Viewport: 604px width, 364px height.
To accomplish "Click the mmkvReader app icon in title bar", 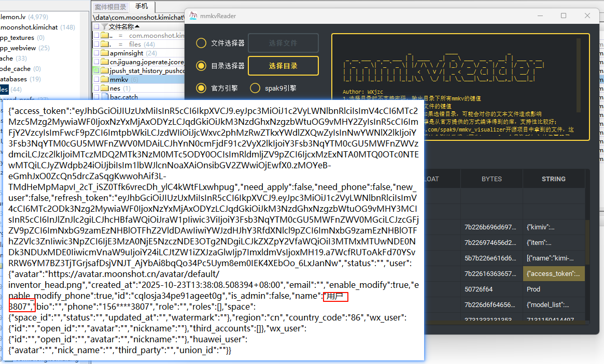I will 193,16.
